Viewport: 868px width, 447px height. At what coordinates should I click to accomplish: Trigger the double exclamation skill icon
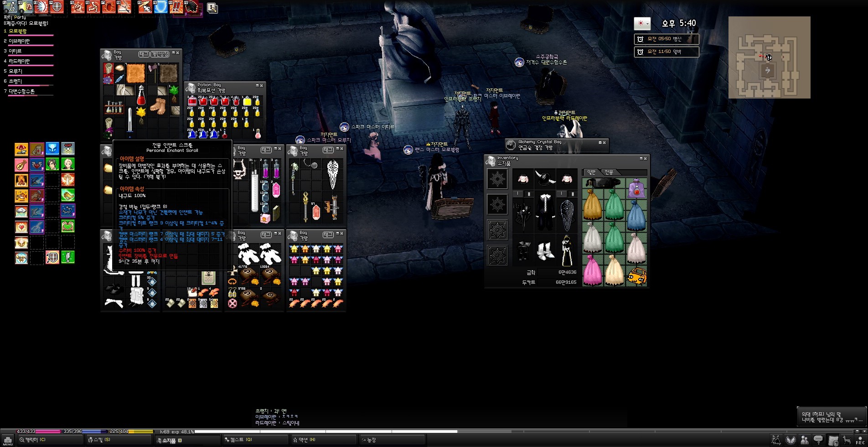click(176, 7)
